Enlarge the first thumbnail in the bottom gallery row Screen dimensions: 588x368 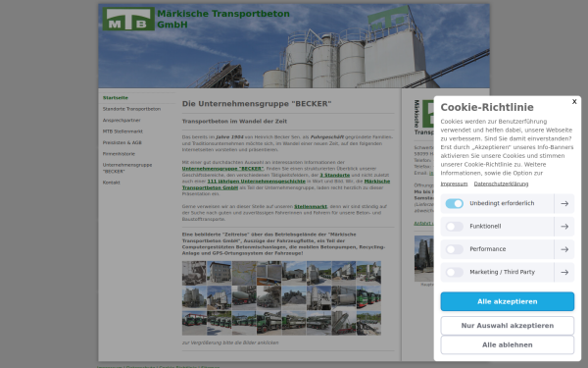[194, 323]
